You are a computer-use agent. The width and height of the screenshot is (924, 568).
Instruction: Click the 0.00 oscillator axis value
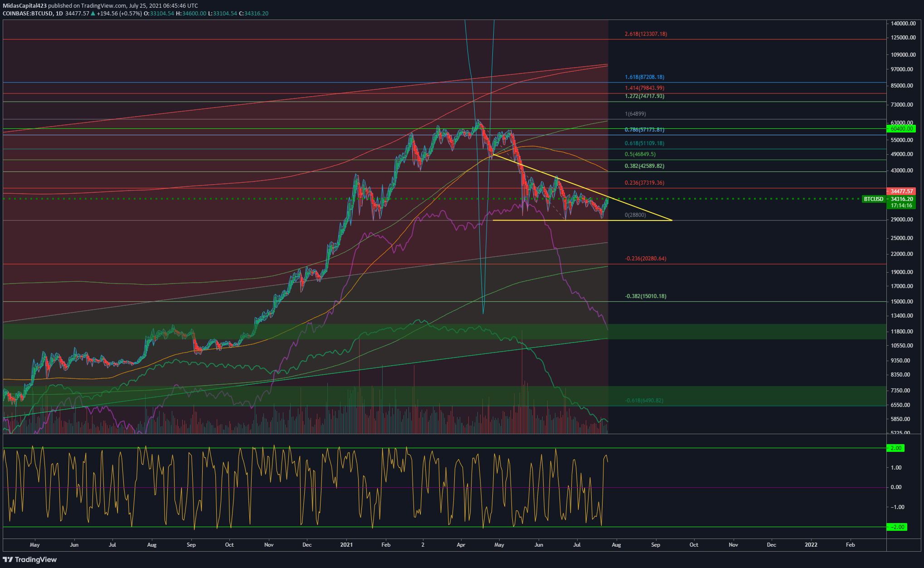[x=896, y=487]
